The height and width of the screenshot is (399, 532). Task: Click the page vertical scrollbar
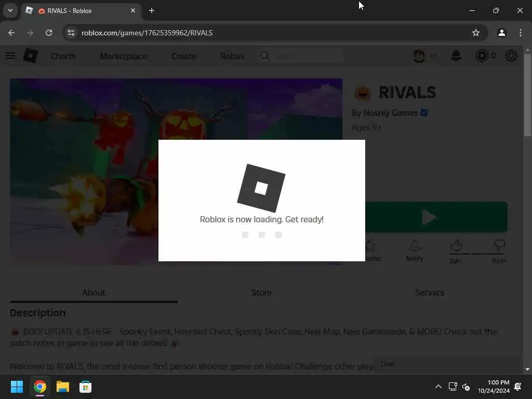(527, 95)
